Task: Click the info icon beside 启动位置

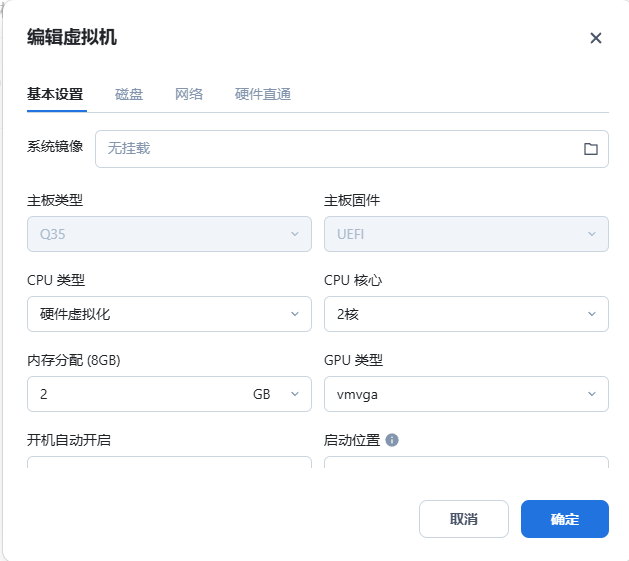Action: coord(392,440)
